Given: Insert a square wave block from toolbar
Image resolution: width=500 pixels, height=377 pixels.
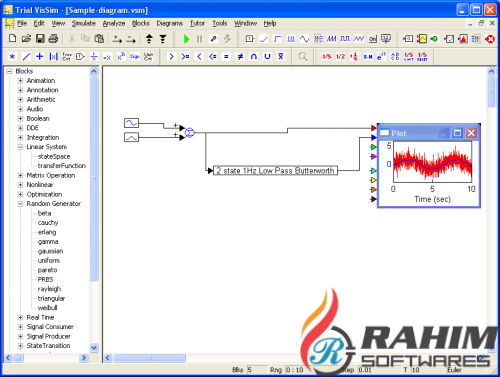Looking at the screenshot, I should point(345,39).
